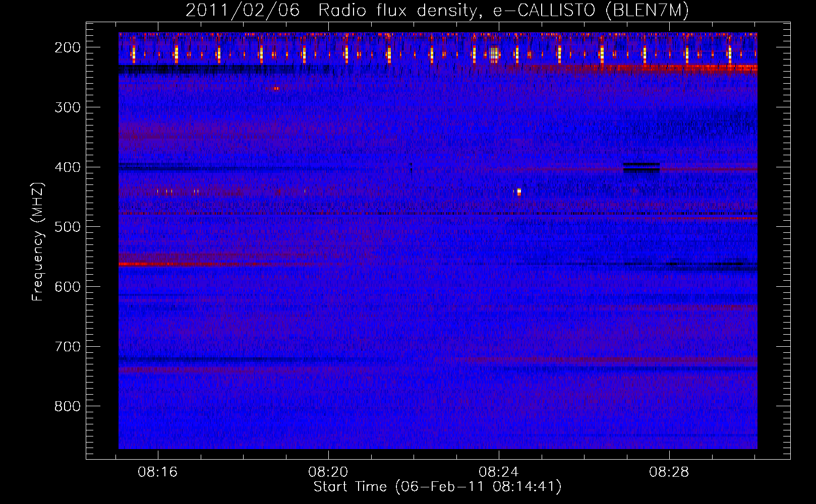Click the 500 frequency tick label
The width and height of the screenshot is (816, 504).
coord(67,227)
